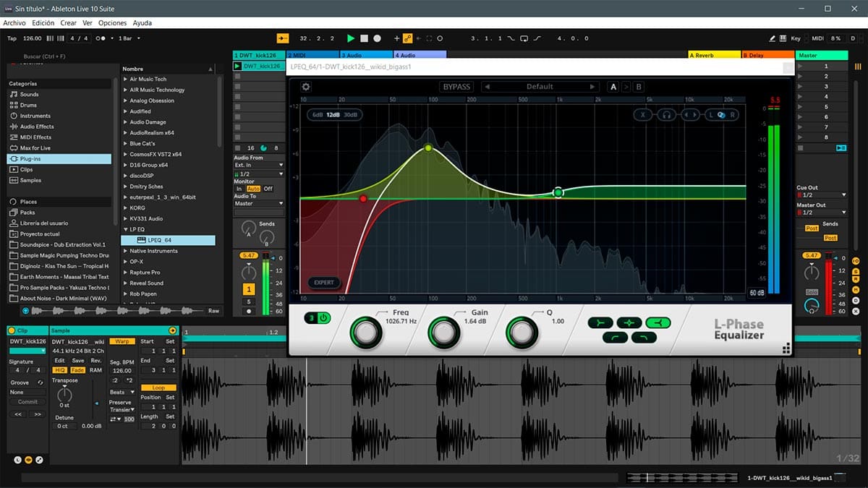Screen dimensions: 868x488
Task: Open the 1 Bar quantization dropdown
Action: click(x=128, y=38)
